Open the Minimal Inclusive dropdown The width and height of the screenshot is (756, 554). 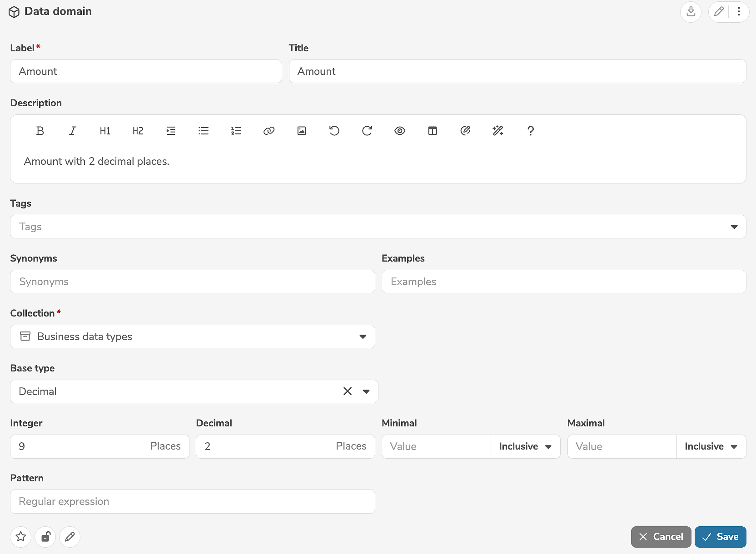tap(525, 446)
